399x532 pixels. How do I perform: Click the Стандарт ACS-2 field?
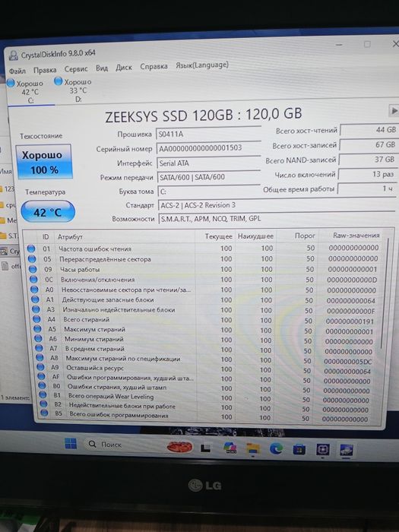click(x=277, y=205)
